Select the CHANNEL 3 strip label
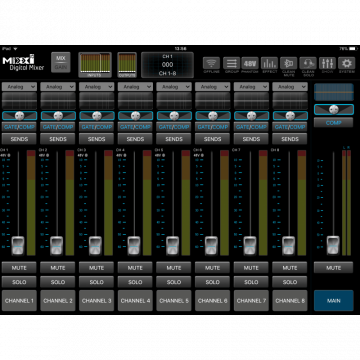 pos(97,301)
